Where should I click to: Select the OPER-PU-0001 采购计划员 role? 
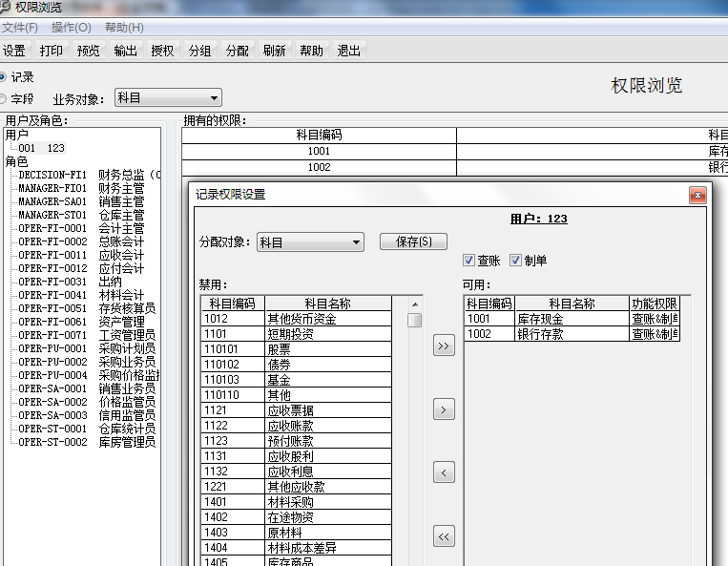[87, 348]
